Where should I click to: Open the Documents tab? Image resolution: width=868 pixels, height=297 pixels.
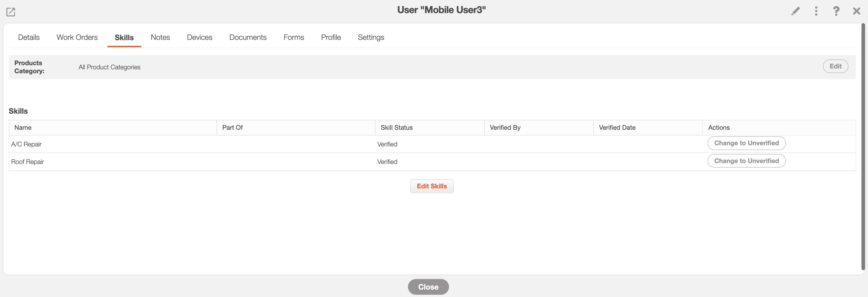pyautogui.click(x=248, y=37)
